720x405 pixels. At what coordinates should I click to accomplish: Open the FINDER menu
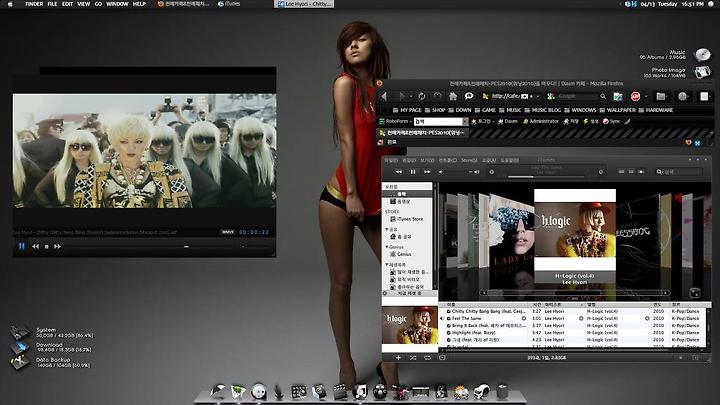tap(34, 4)
